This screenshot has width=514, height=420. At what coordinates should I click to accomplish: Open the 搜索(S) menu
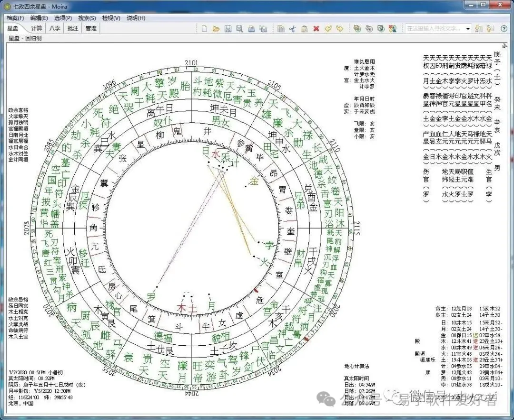click(x=87, y=18)
